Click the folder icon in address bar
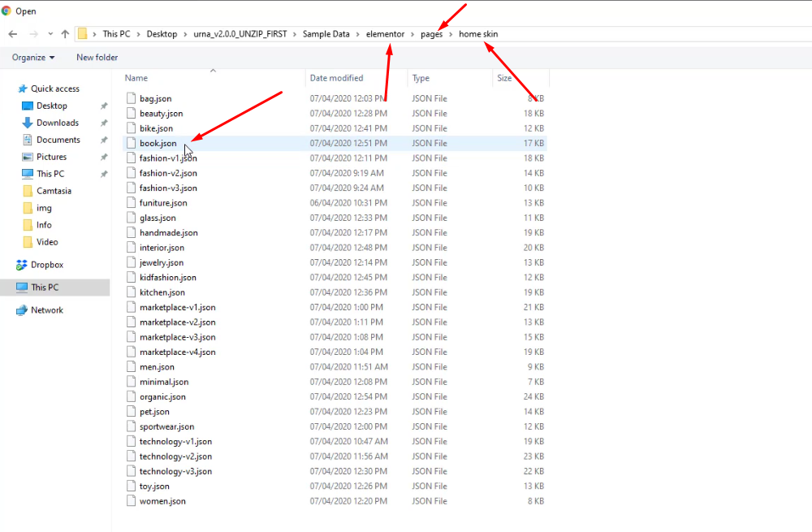Screen dimensions: 812x532 point(82,34)
